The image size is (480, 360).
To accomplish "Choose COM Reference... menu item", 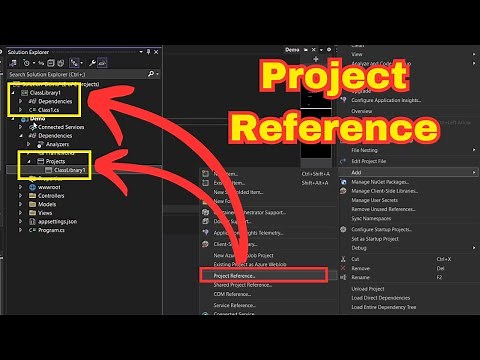I will (x=232, y=294).
